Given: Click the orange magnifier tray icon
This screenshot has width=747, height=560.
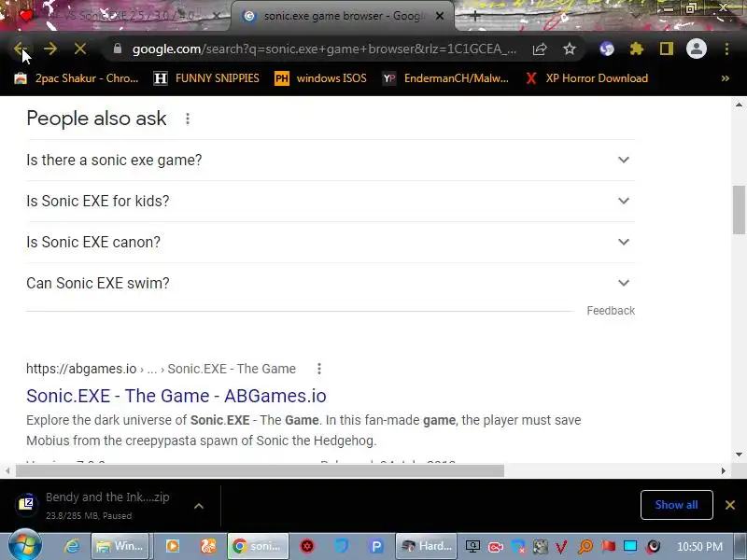Looking at the screenshot, I should [x=585, y=547].
